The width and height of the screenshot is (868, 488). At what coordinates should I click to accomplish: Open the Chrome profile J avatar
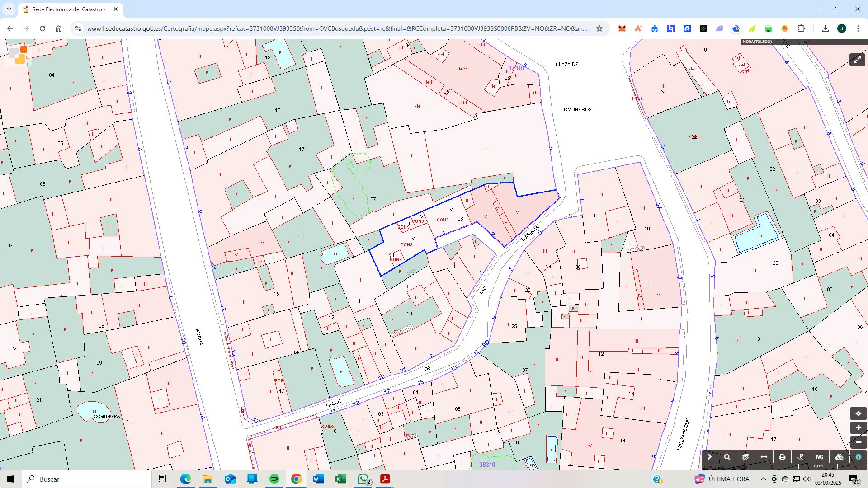click(842, 28)
